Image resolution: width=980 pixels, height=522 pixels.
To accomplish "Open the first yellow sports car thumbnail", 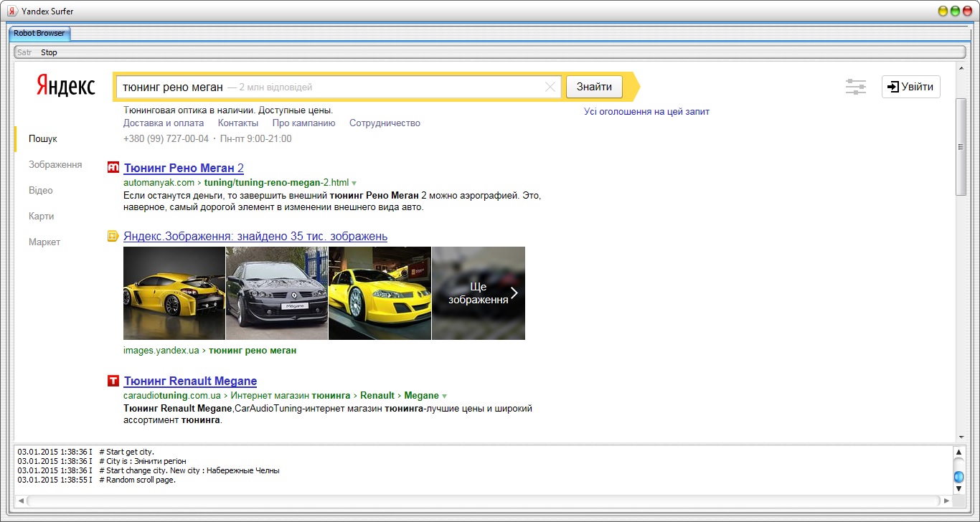I will [x=174, y=293].
